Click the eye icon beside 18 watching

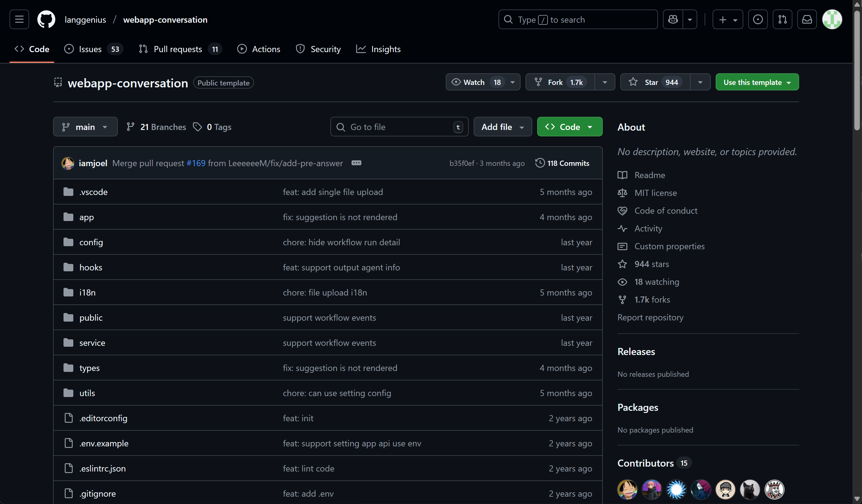click(622, 282)
